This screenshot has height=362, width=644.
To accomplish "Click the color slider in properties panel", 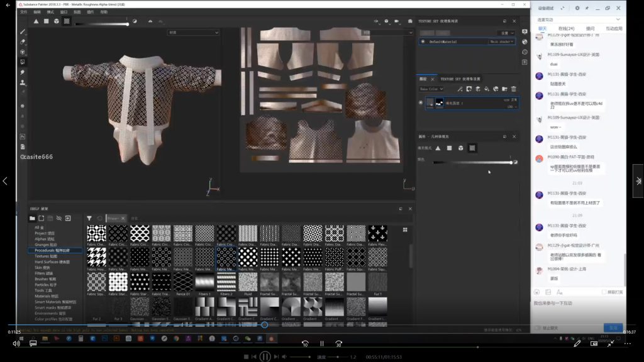I will 472,163.
